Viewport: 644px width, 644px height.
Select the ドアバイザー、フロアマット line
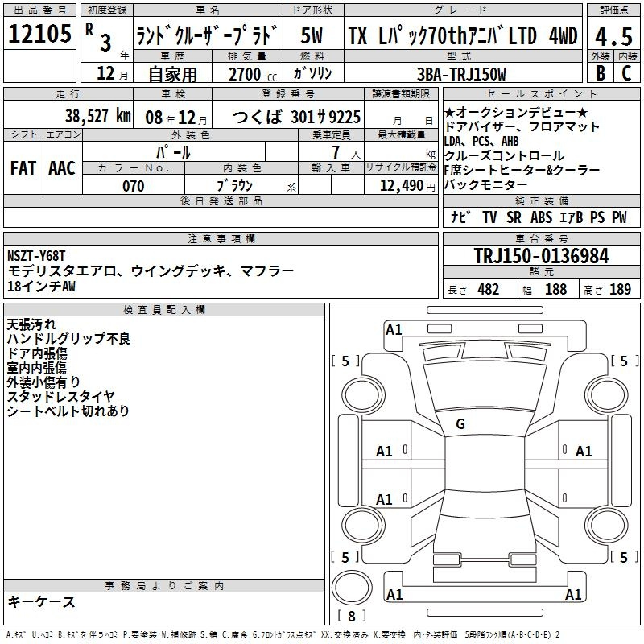coord(522,126)
